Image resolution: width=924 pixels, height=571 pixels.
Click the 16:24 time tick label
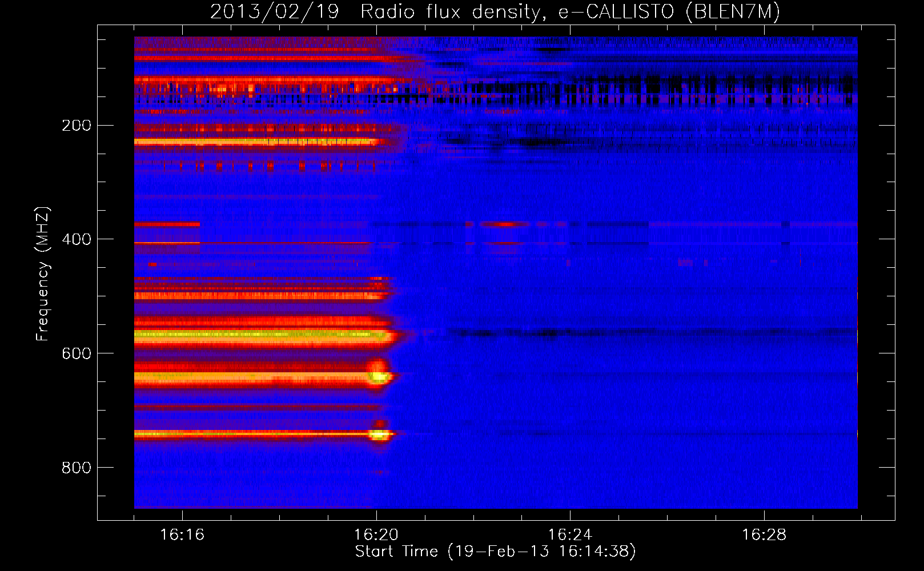coord(570,534)
